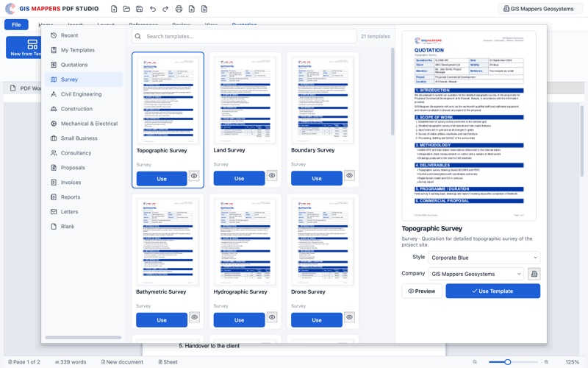Click the document text icon after export
The image size is (588, 368).
coord(204,9)
